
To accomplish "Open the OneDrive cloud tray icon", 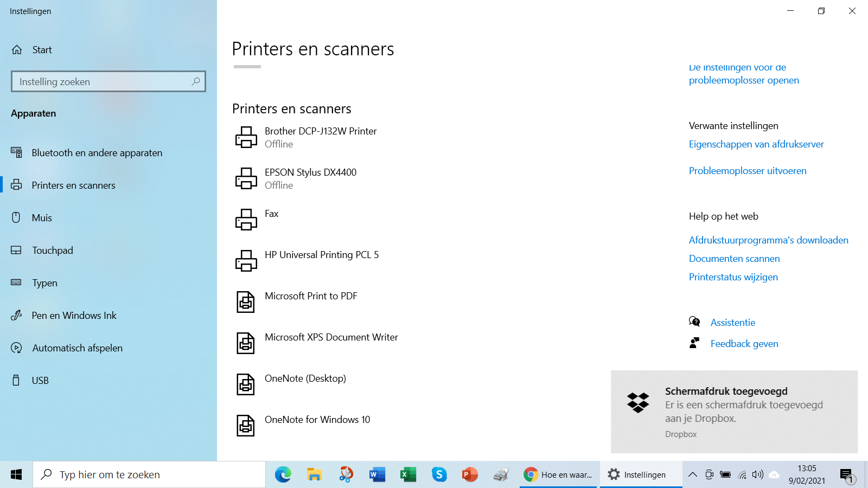I will click(x=775, y=474).
